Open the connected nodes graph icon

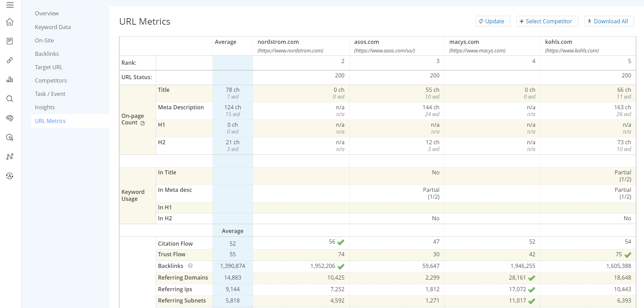coord(10,157)
